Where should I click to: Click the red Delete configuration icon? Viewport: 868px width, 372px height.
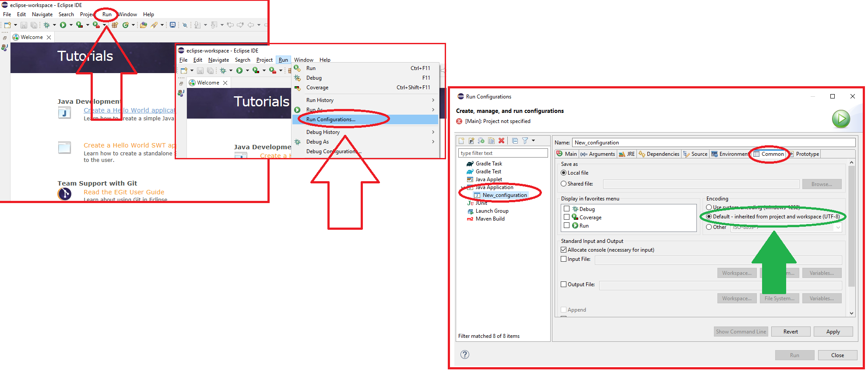pyautogui.click(x=502, y=141)
